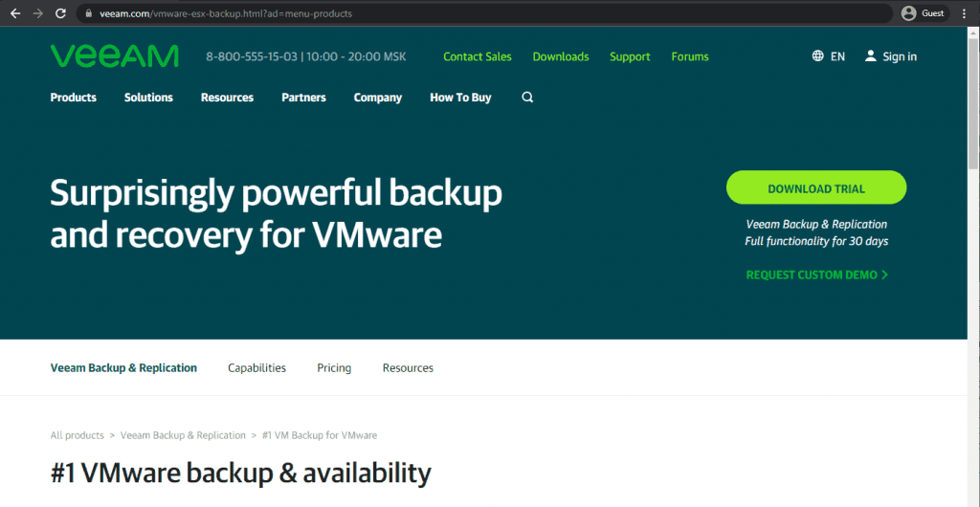The image size is (980, 507).
Task: Click the browser address bar
Action: (479, 13)
